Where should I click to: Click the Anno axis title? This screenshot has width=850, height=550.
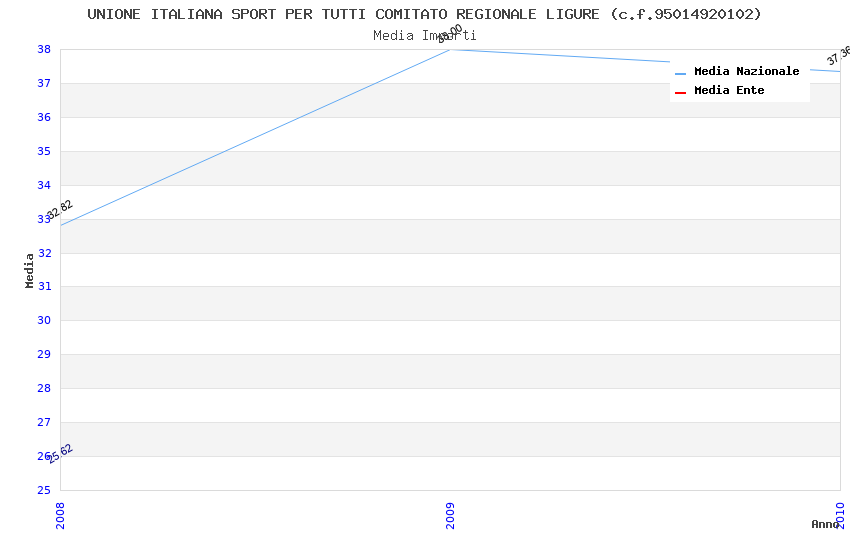pyautogui.click(x=825, y=524)
